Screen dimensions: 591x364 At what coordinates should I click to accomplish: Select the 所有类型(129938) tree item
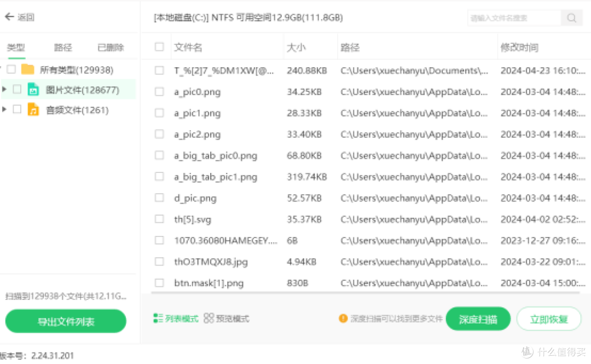(x=77, y=70)
